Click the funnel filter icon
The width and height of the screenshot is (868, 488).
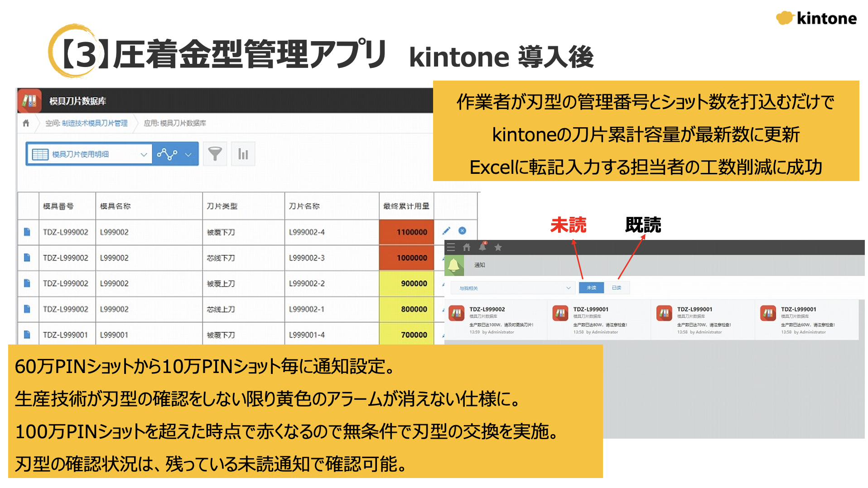(215, 154)
